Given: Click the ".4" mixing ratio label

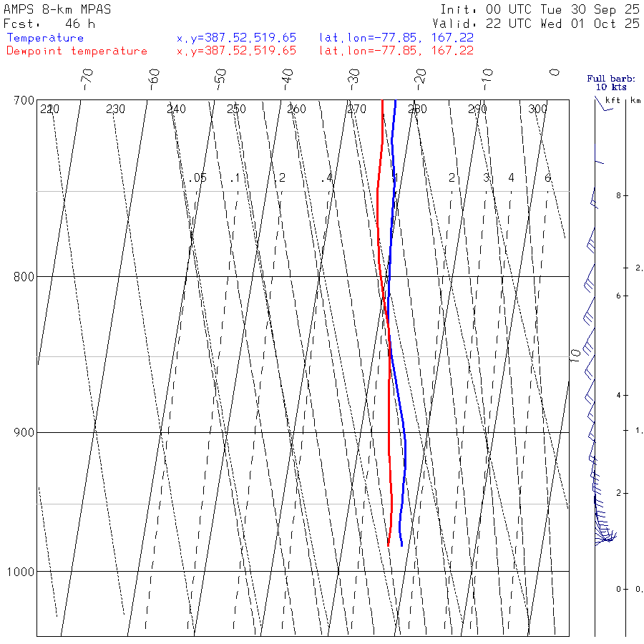Looking at the screenshot, I should pyautogui.click(x=327, y=178).
